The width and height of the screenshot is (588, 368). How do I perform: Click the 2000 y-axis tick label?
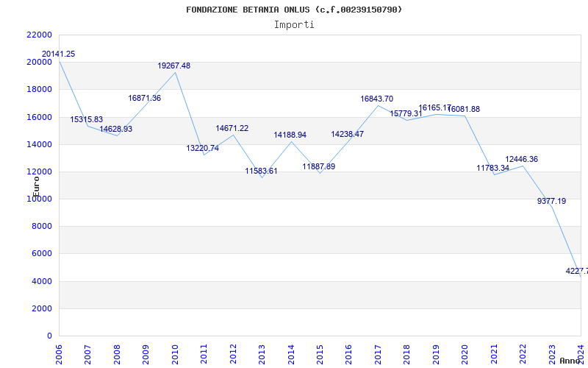coord(42,308)
